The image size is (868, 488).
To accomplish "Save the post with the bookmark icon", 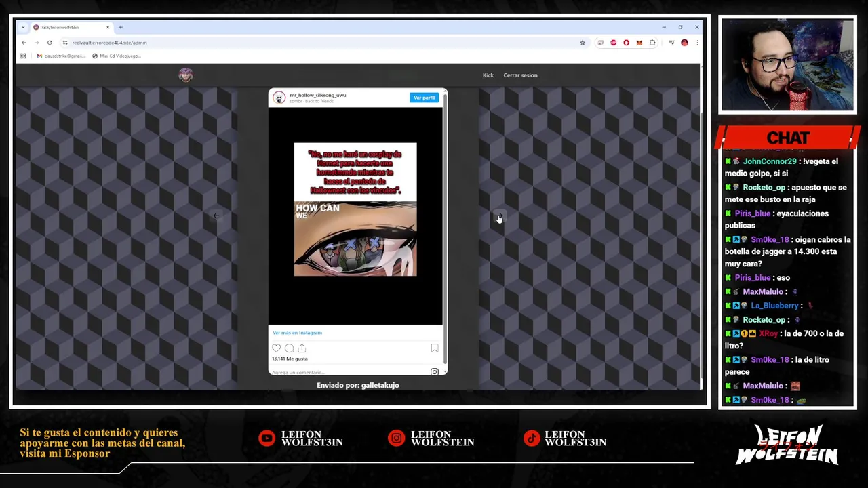I will pyautogui.click(x=435, y=348).
